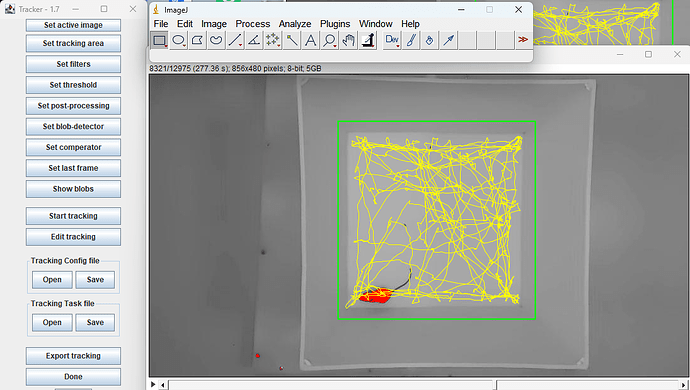Click the Start tracking button

pos(73,216)
